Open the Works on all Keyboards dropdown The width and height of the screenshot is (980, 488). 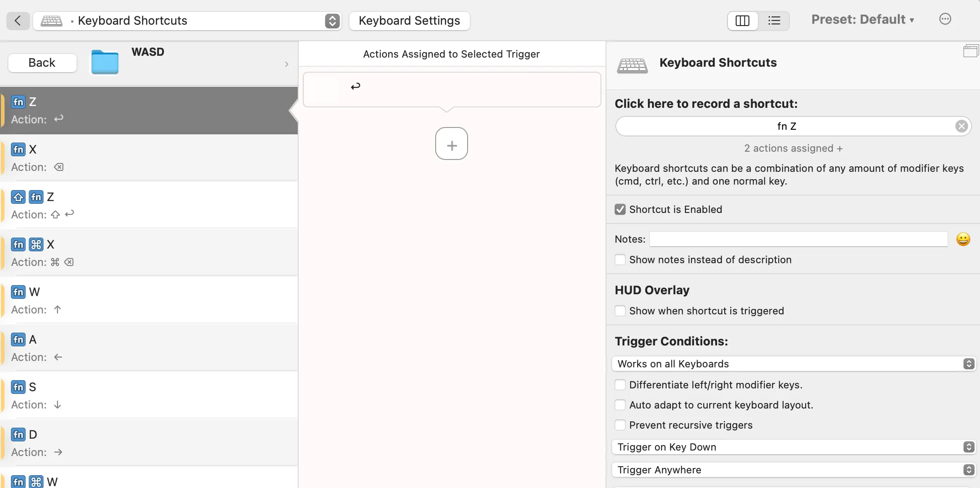tap(793, 364)
